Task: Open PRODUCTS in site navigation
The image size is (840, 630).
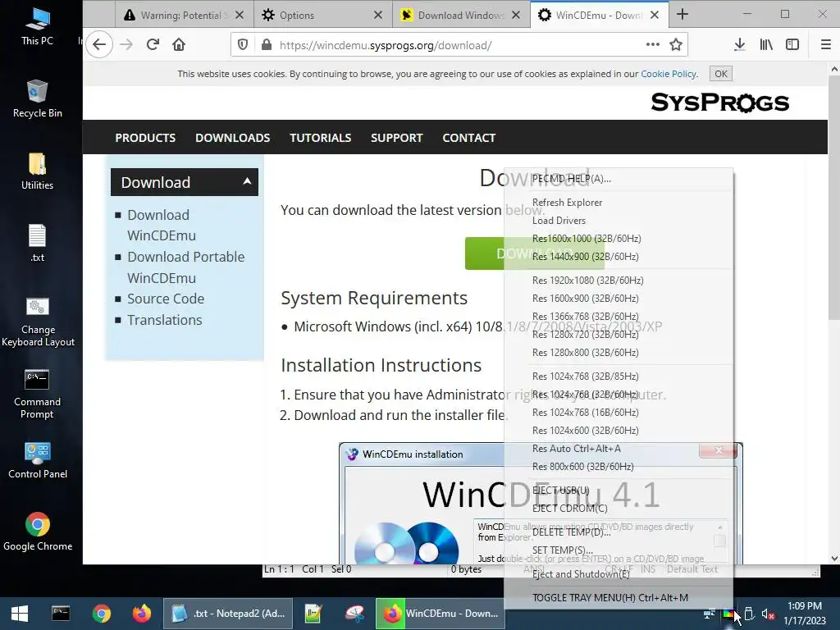Action: 145,138
